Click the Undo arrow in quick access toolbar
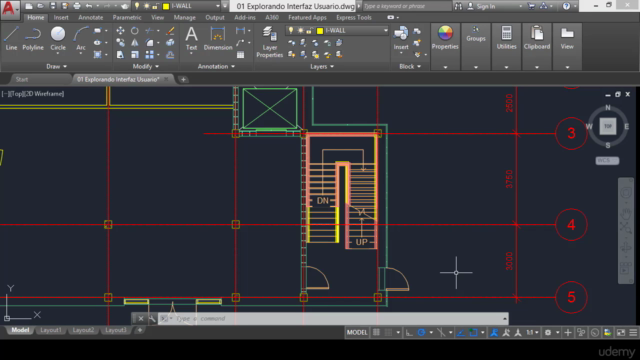The width and height of the screenshot is (640, 360). [89, 6]
